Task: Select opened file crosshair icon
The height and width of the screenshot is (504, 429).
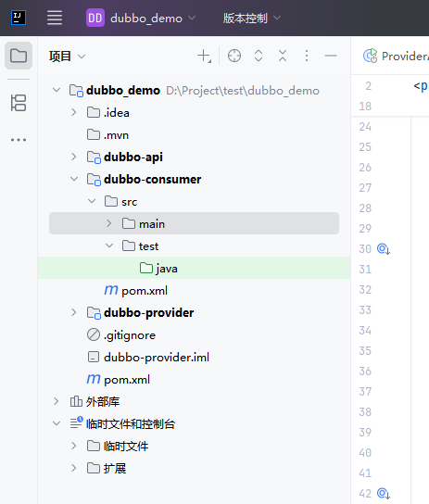Action: 234,56
